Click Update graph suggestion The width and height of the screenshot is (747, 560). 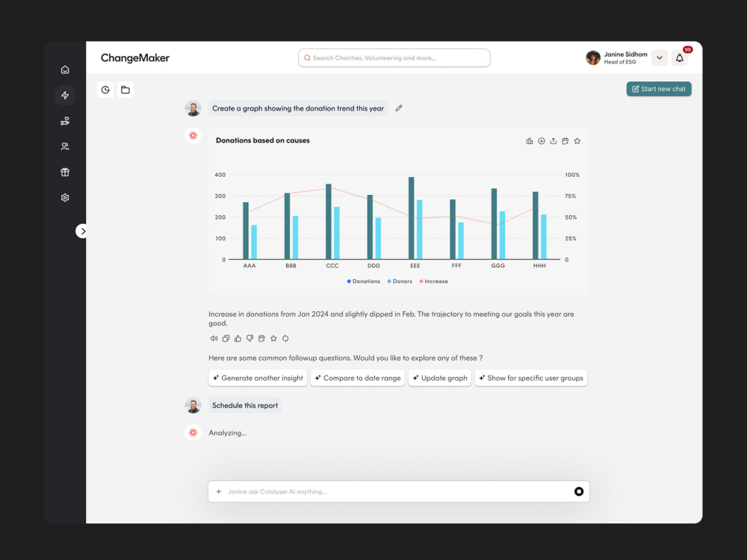(440, 378)
